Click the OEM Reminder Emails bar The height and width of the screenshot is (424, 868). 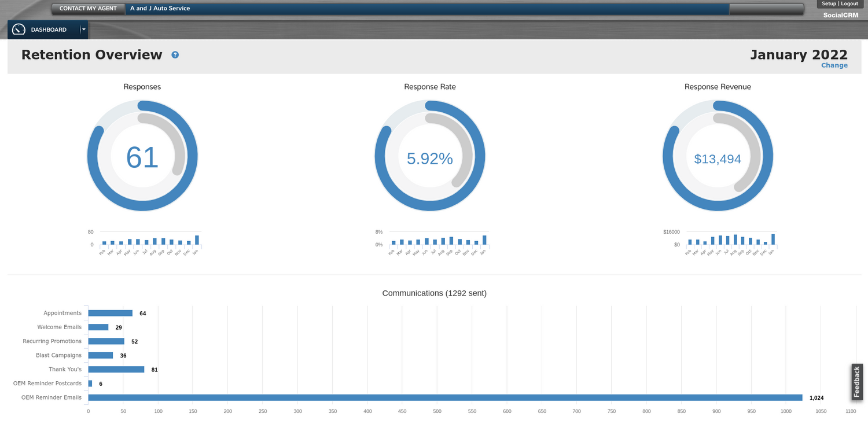pyautogui.click(x=445, y=397)
